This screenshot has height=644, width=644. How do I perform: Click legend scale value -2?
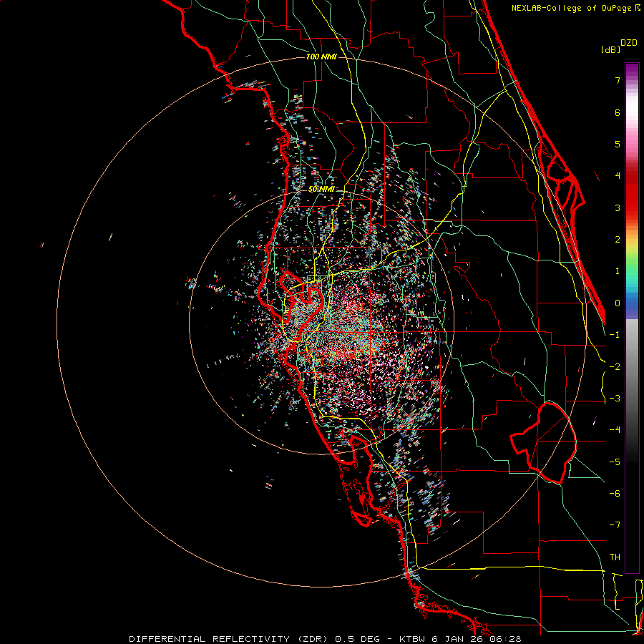[x=615, y=366]
